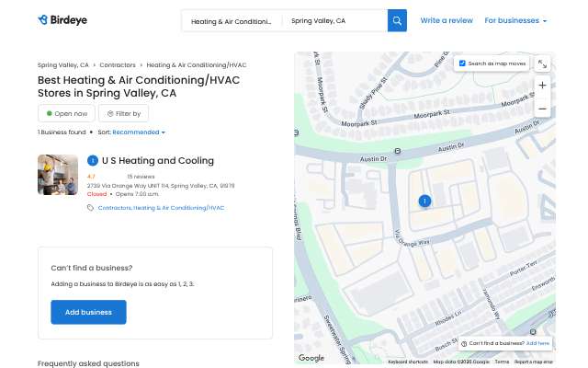Click Frequently asked questions heading

point(88,363)
